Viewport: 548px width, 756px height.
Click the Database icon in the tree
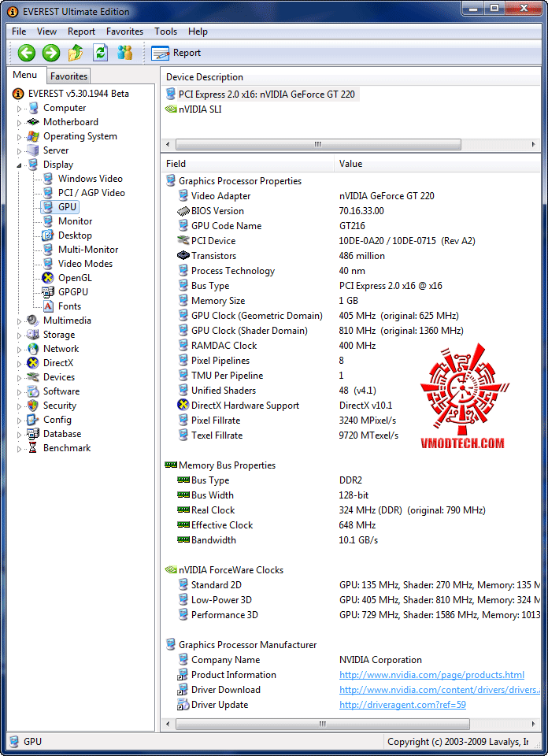(x=33, y=434)
